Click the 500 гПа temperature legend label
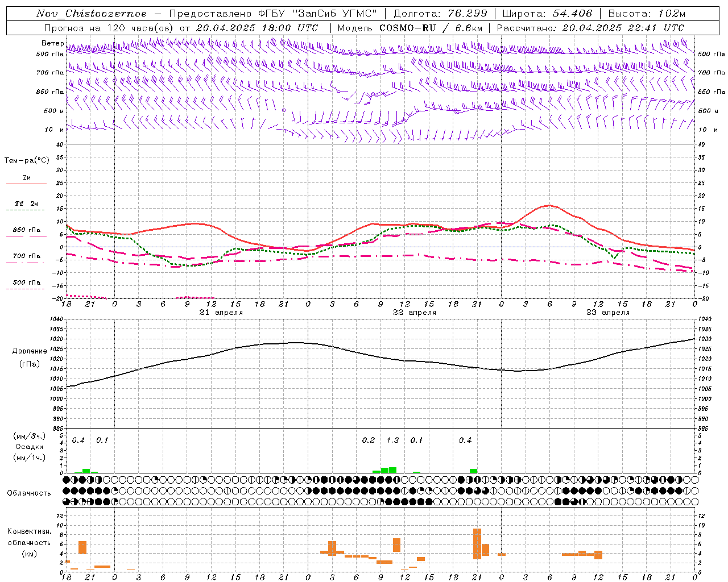 [x=27, y=282]
